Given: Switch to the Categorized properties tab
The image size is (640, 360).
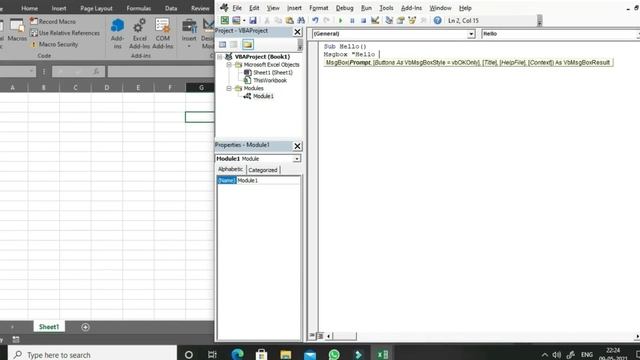Looking at the screenshot, I should (x=263, y=170).
